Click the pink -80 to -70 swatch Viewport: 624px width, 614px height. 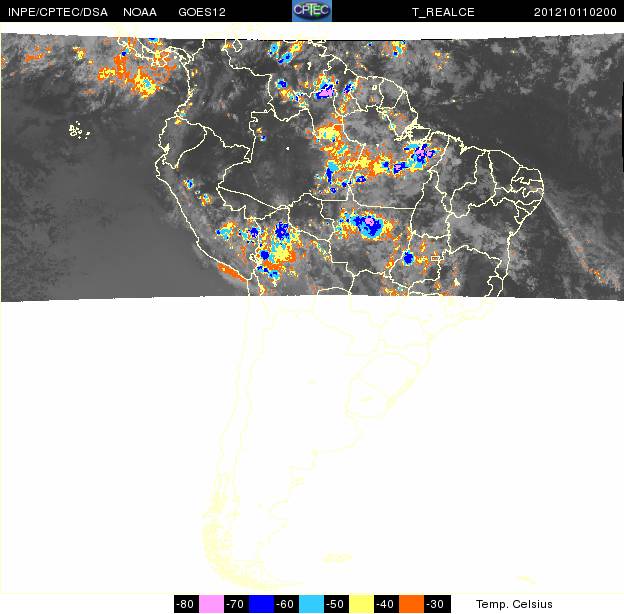point(211,604)
